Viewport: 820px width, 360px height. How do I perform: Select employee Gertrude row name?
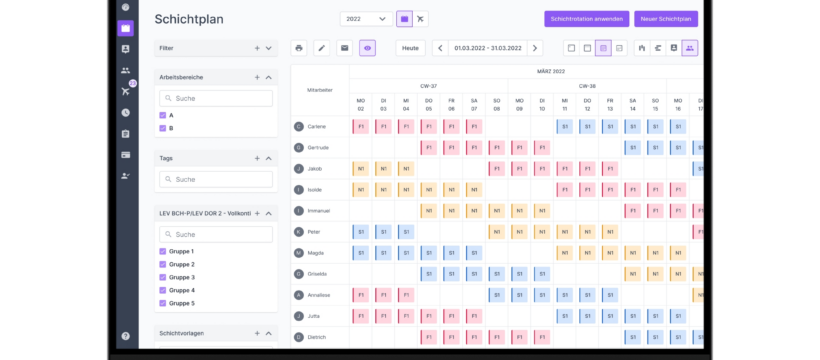coord(318,148)
